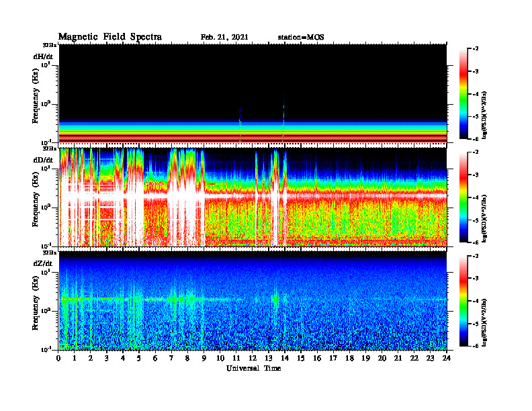
Task: Click the hour "22" tick on time axis
Action: point(414,359)
